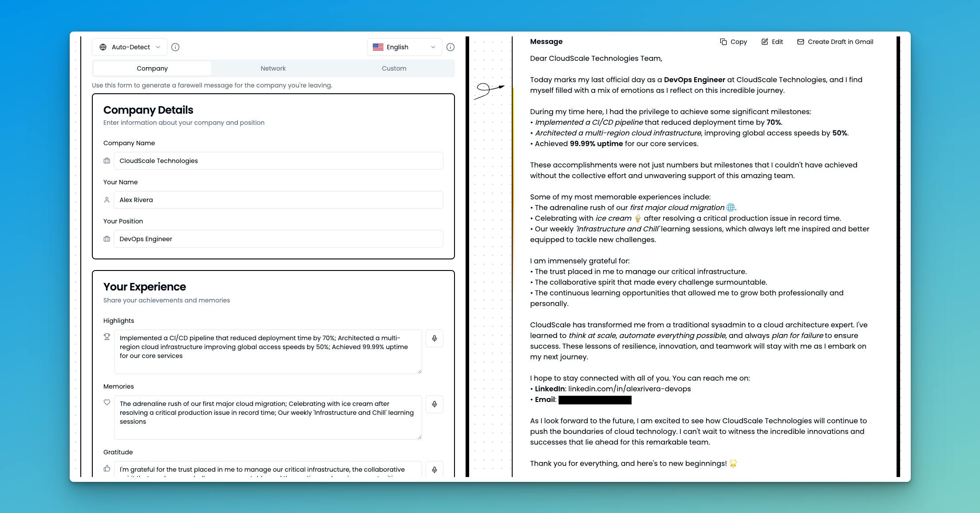Screen dimensions: 980x513
Task: Expand the Auto-Detect language dropdown
Action: (x=130, y=47)
